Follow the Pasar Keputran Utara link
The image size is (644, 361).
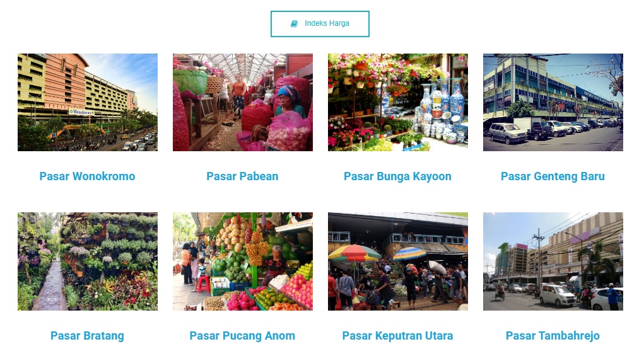397,336
